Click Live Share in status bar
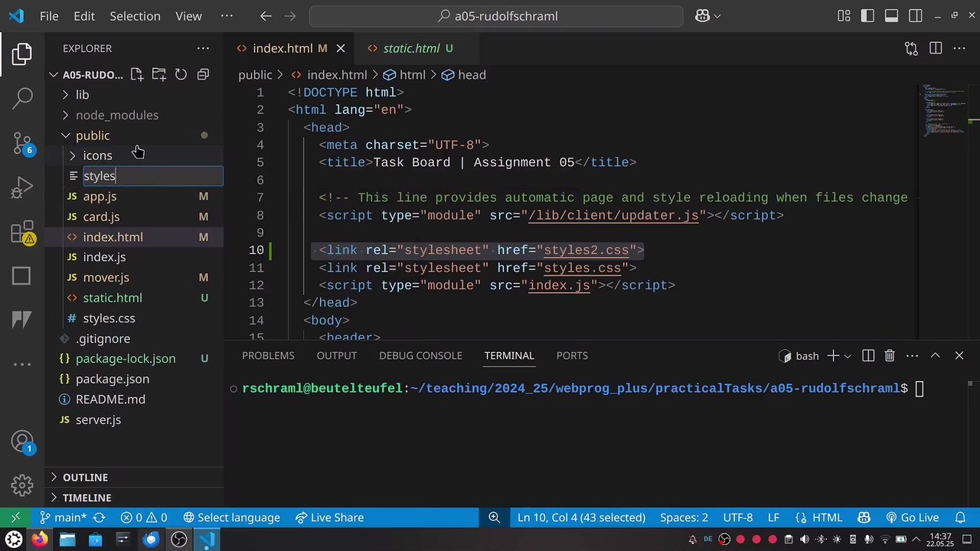Viewport: 980px width, 551px height. click(329, 517)
